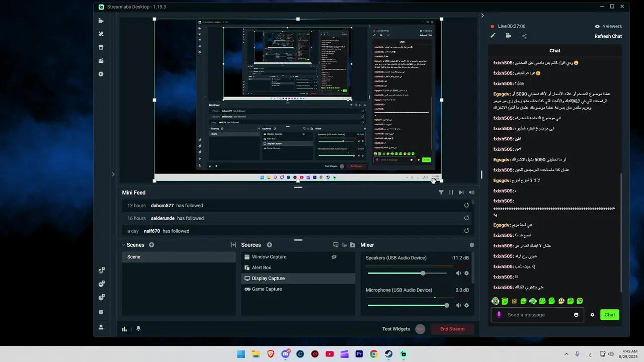Click Test Widgets

[x=396, y=329]
